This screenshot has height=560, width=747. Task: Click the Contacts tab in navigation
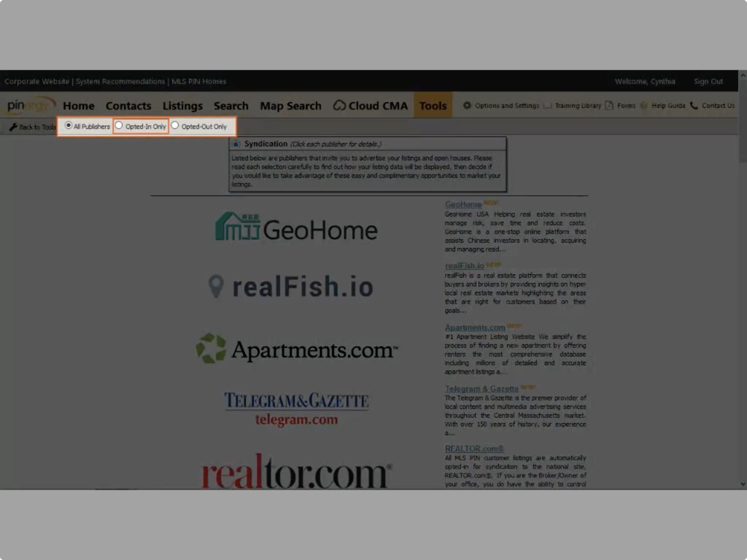click(x=128, y=105)
